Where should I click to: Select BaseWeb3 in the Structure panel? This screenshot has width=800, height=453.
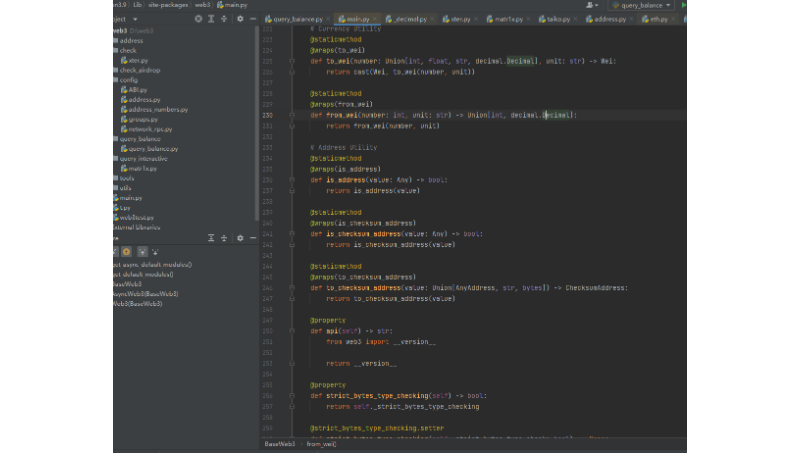tap(128, 284)
